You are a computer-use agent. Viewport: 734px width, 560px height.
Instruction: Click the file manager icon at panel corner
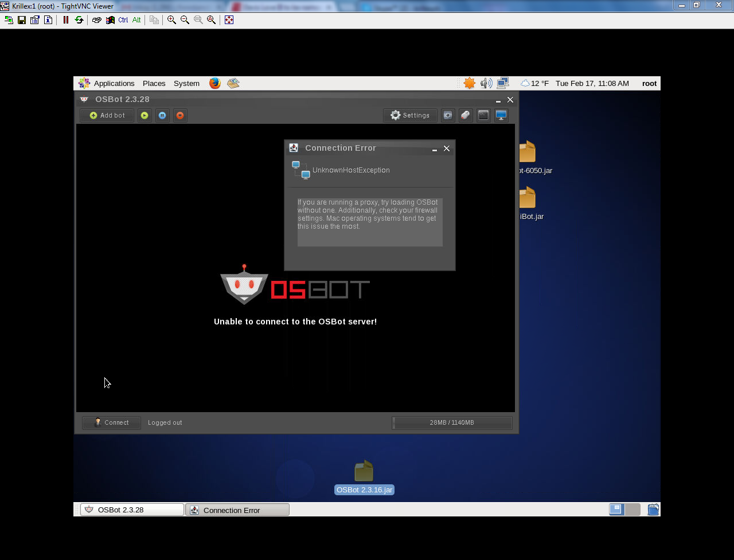click(x=653, y=510)
